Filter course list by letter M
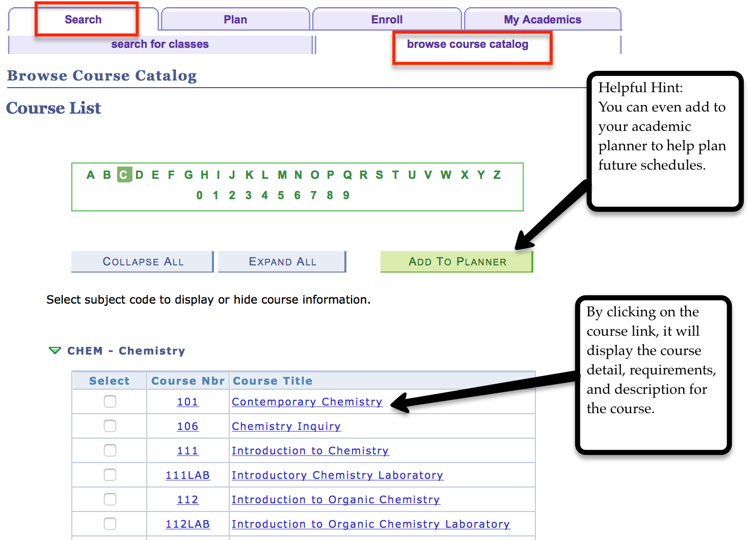Screen dimensions: 756x540 coord(282,175)
